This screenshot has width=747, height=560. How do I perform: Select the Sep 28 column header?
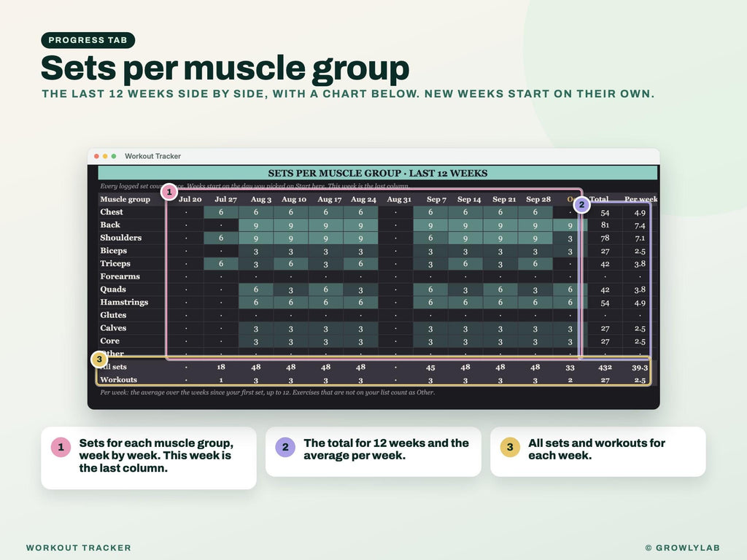[538, 199]
